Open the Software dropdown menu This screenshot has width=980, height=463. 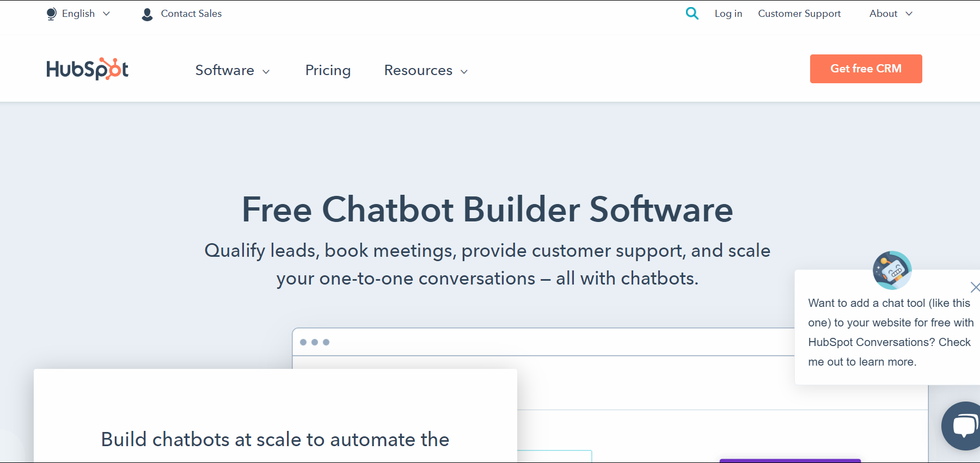click(232, 71)
